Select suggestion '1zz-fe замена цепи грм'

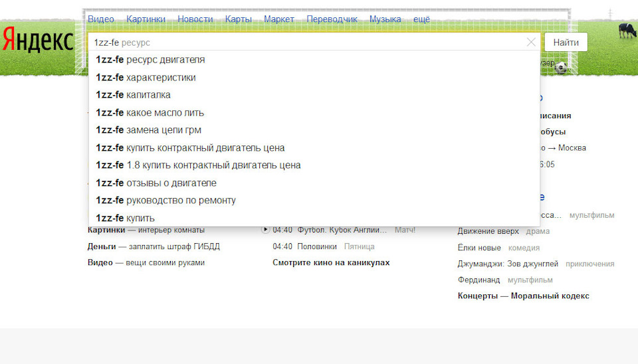[314, 130]
